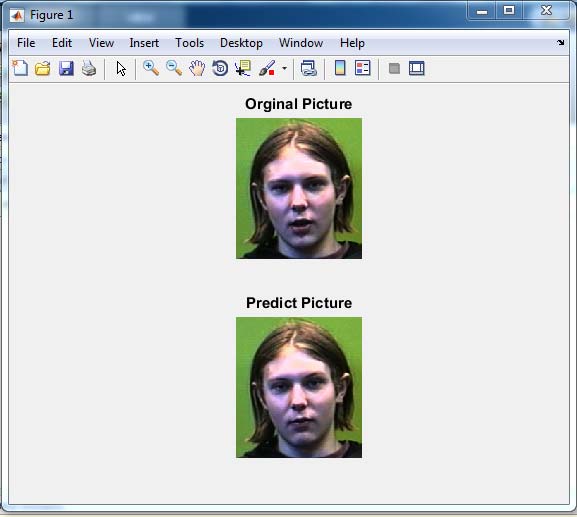Insert a legend from the toolbar

362,68
